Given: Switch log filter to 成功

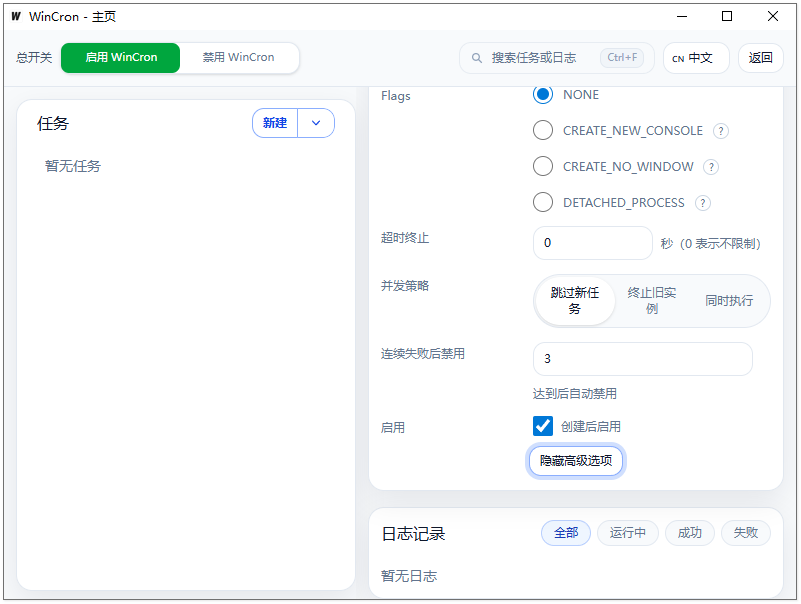Looking at the screenshot, I should (x=689, y=533).
